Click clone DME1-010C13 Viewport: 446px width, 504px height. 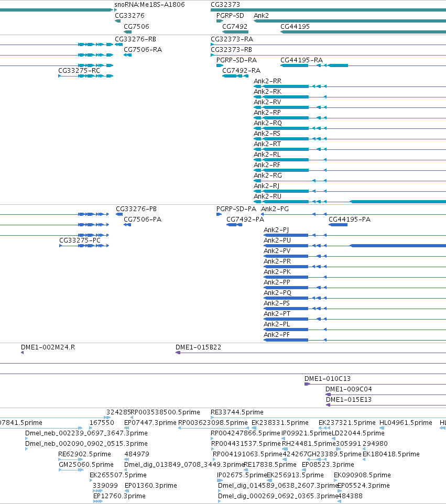coord(328,379)
